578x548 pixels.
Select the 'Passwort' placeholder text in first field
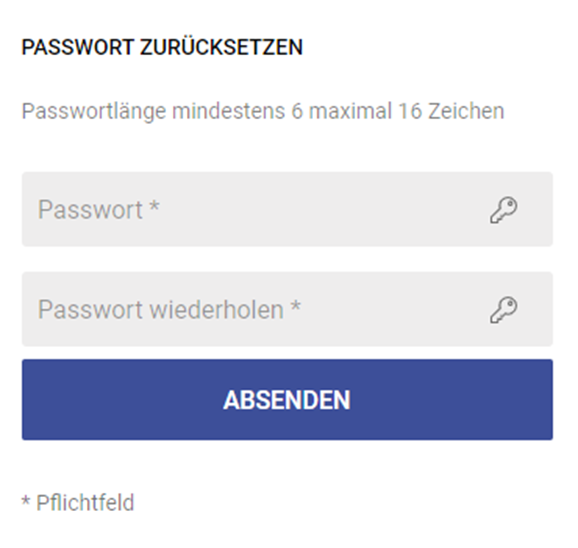[x=90, y=210]
